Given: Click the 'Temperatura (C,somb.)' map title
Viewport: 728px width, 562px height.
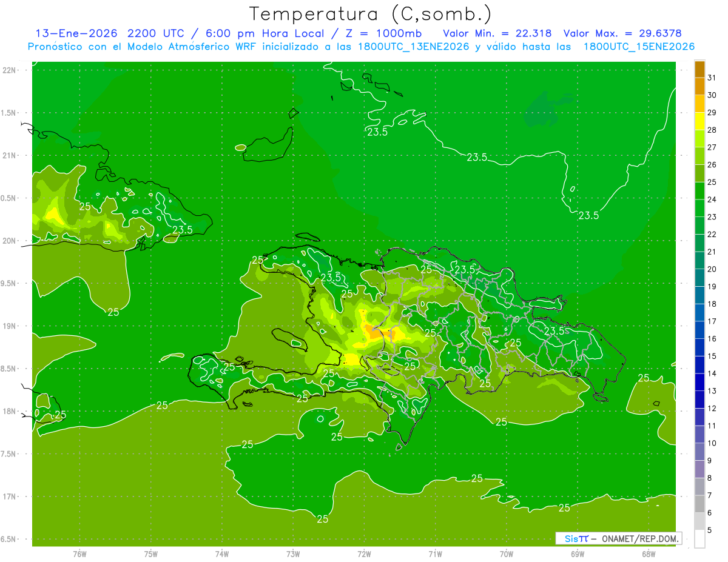Looking at the screenshot, I should (x=371, y=14).
